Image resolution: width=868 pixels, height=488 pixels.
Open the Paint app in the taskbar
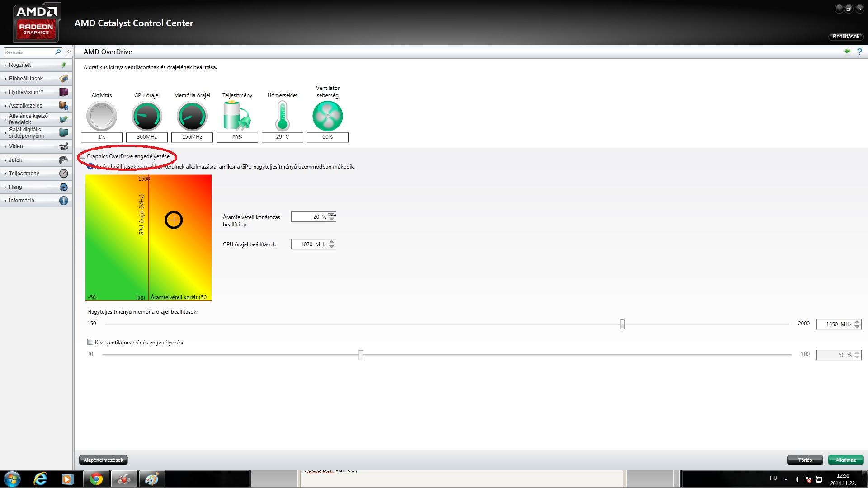151,479
